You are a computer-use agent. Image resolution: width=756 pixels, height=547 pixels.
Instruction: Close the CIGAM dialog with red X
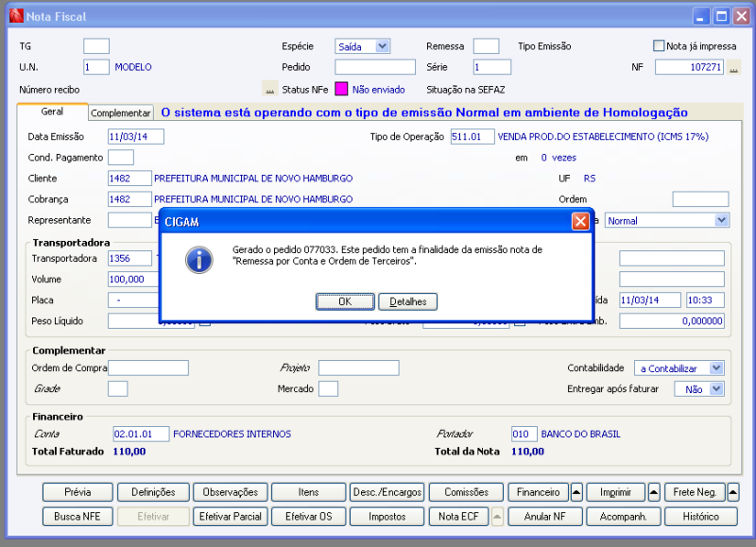click(x=580, y=222)
